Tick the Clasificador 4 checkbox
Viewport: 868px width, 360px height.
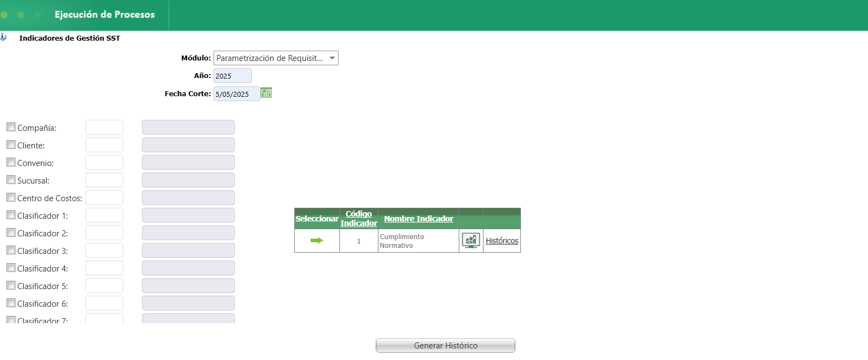(11, 268)
